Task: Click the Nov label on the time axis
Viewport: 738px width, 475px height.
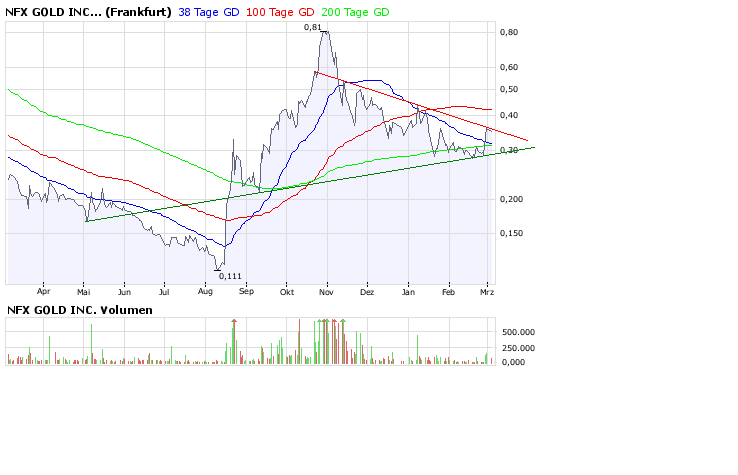Action: click(326, 292)
